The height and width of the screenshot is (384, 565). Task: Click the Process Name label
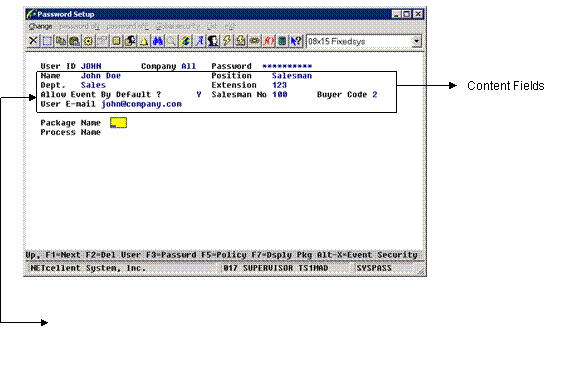click(x=70, y=132)
